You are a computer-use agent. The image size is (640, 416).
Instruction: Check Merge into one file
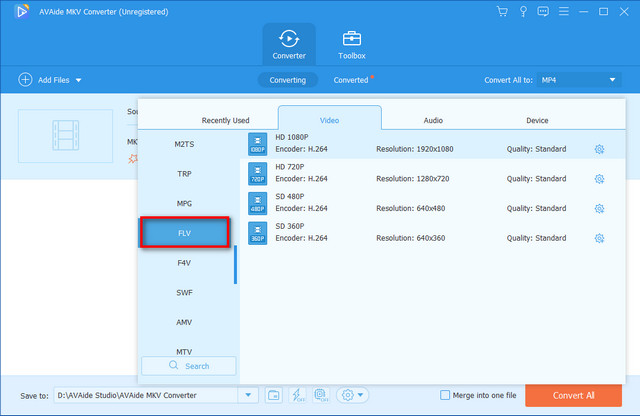(x=445, y=395)
